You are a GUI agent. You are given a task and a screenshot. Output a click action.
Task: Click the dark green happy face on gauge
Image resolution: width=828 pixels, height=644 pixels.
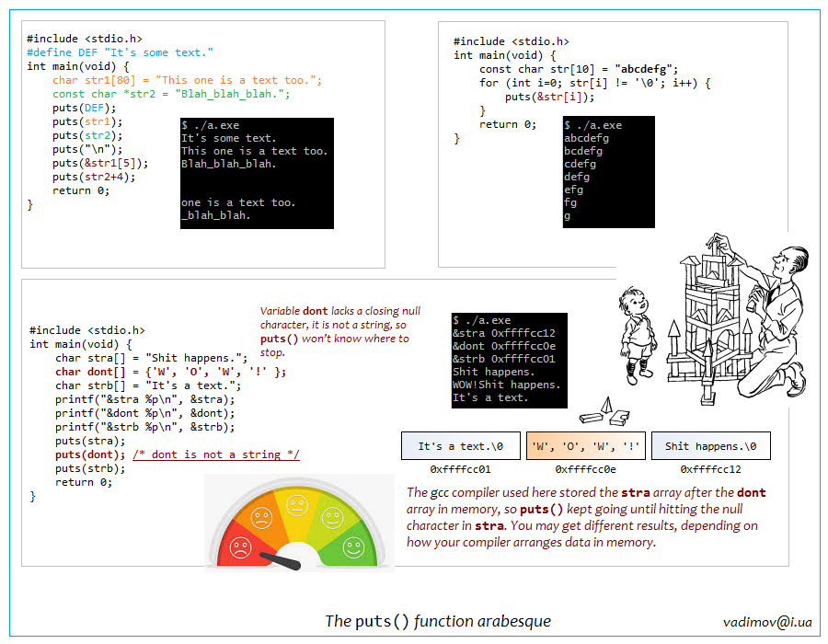[x=354, y=548]
